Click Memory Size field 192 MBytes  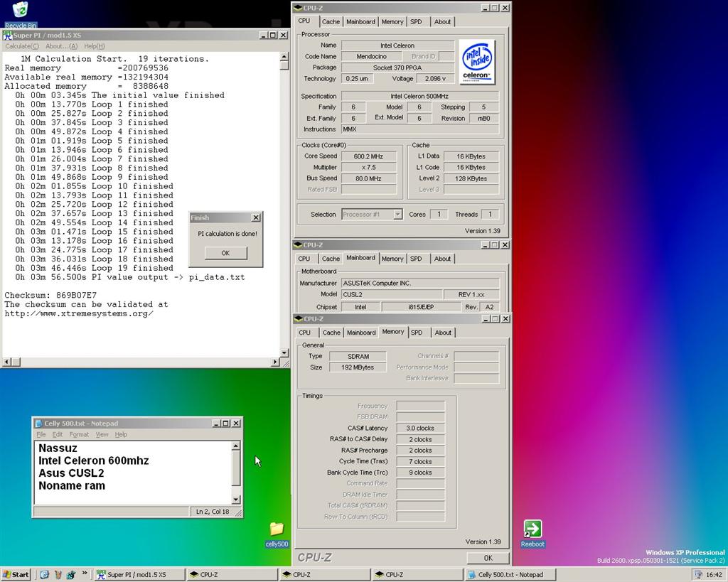coord(358,367)
